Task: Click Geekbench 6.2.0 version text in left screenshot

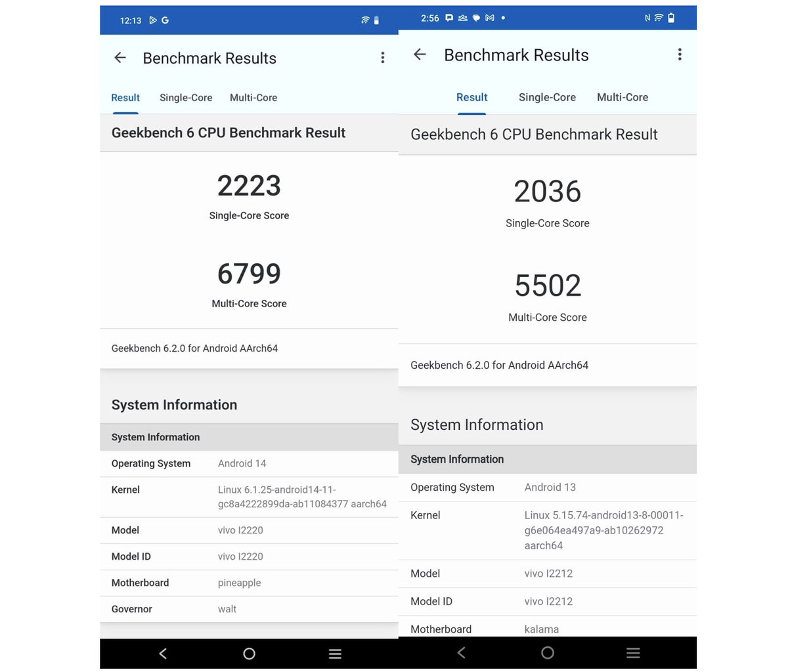Action: 194,348
